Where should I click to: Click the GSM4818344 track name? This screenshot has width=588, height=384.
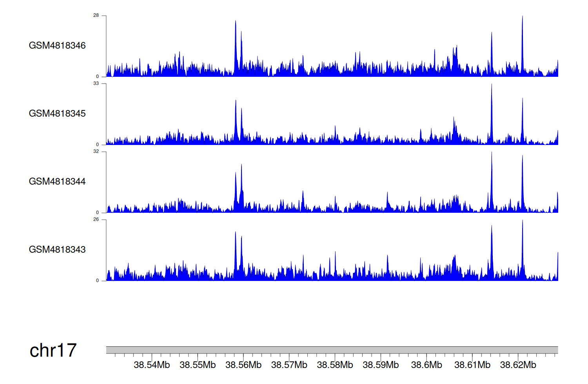click(x=57, y=181)
